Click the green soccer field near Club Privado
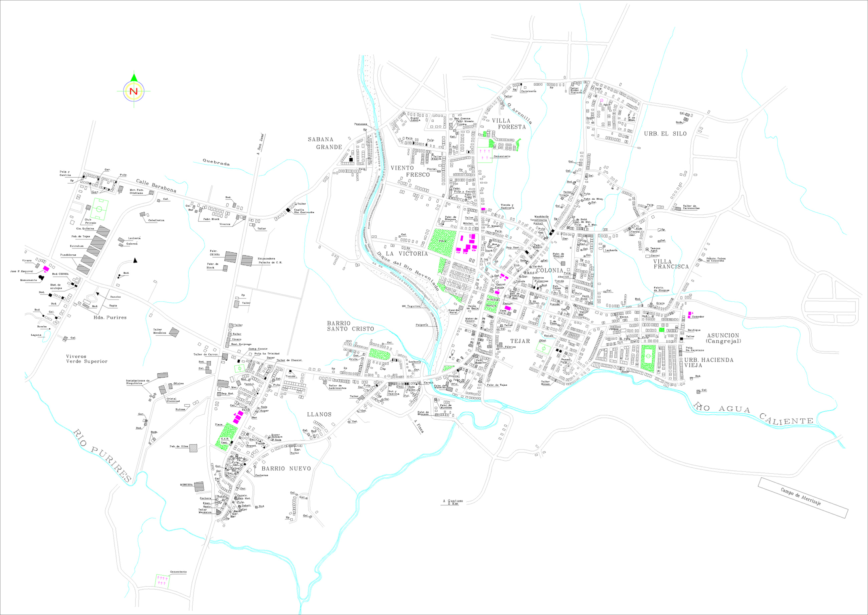The width and height of the screenshot is (868, 615). [x=99, y=209]
